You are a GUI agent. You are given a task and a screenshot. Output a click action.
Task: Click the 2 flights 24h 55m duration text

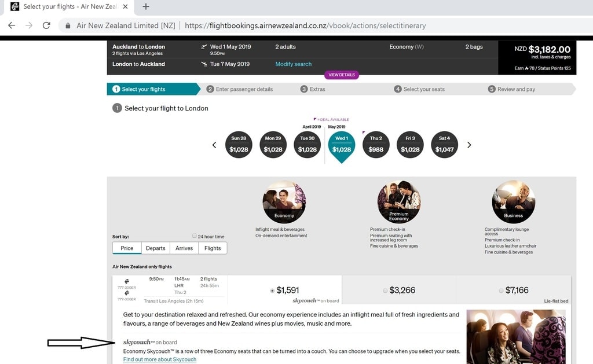[209, 282]
